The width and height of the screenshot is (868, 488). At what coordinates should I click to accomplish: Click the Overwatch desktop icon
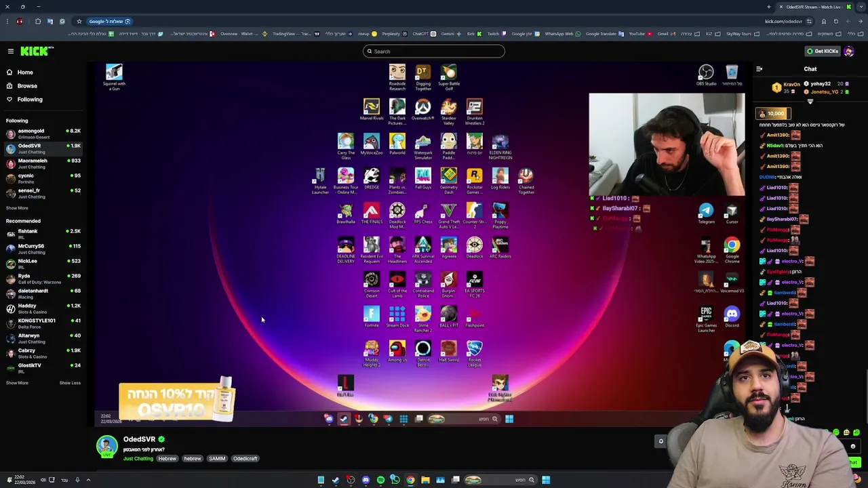point(423,110)
